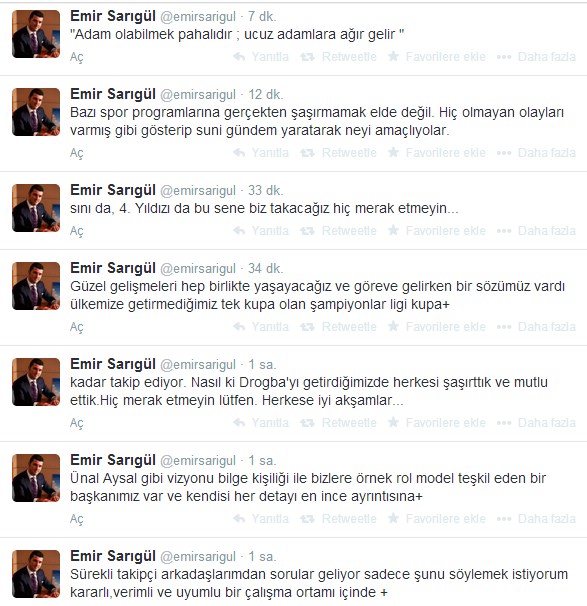This screenshot has height=606, width=587.
Task: Open Daha fazla on the 12 dk. tweet
Action: pyautogui.click(x=536, y=153)
